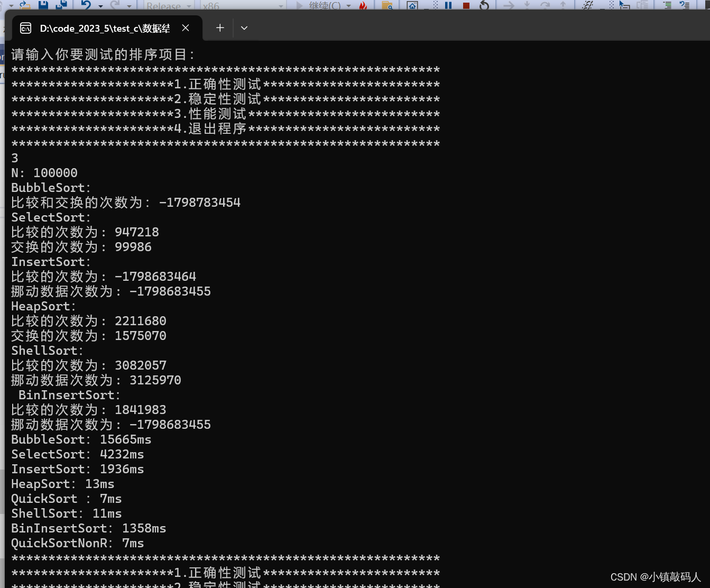Click the Step Out up-arrow icon
The height and width of the screenshot is (588, 710).
(563, 4)
